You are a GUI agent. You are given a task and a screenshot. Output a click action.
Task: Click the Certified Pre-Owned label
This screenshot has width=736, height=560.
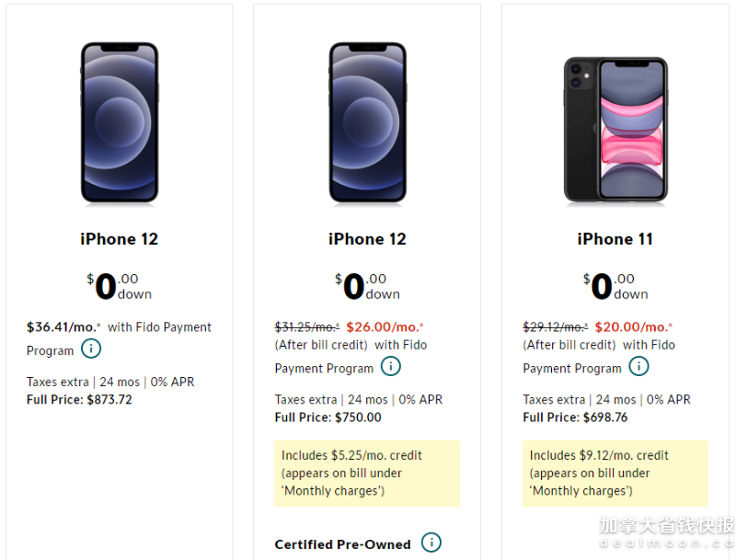(342, 544)
